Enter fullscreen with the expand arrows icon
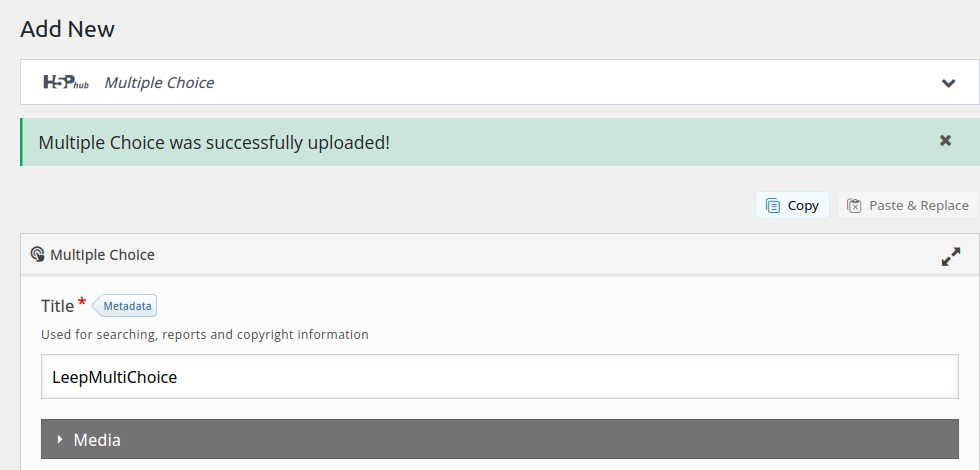This screenshot has width=980, height=470. click(x=951, y=256)
